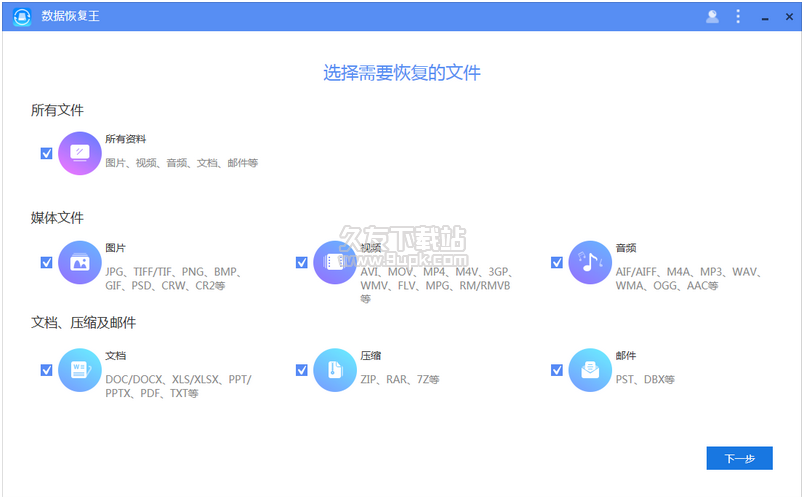Click the AIF/AIFF、M4A、MP3 format list

click(x=689, y=279)
